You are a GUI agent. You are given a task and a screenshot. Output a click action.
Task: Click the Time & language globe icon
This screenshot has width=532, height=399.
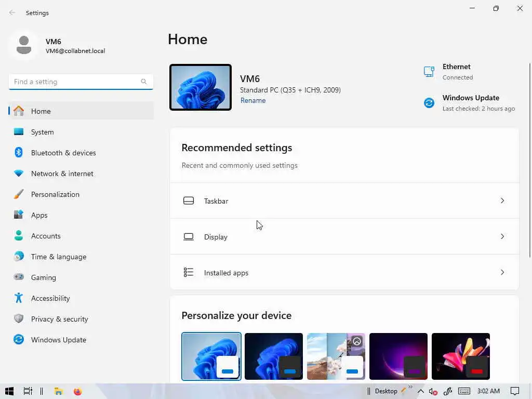(x=19, y=256)
